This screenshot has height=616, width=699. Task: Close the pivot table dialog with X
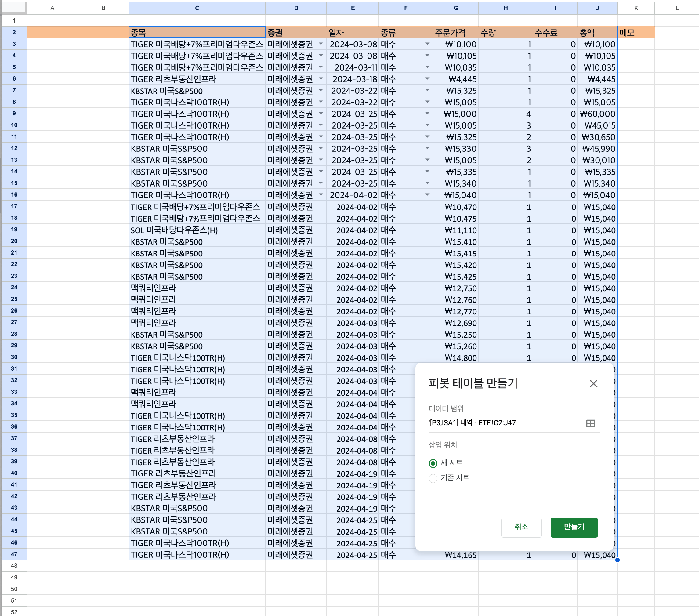pos(593,383)
